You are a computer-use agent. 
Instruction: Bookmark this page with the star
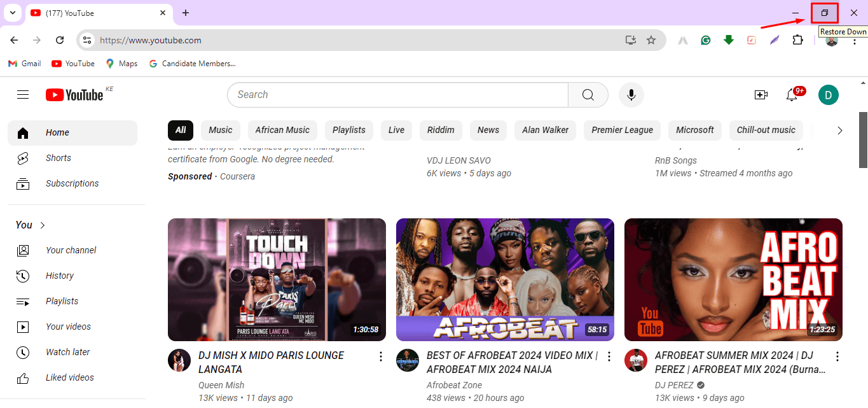point(651,40)
